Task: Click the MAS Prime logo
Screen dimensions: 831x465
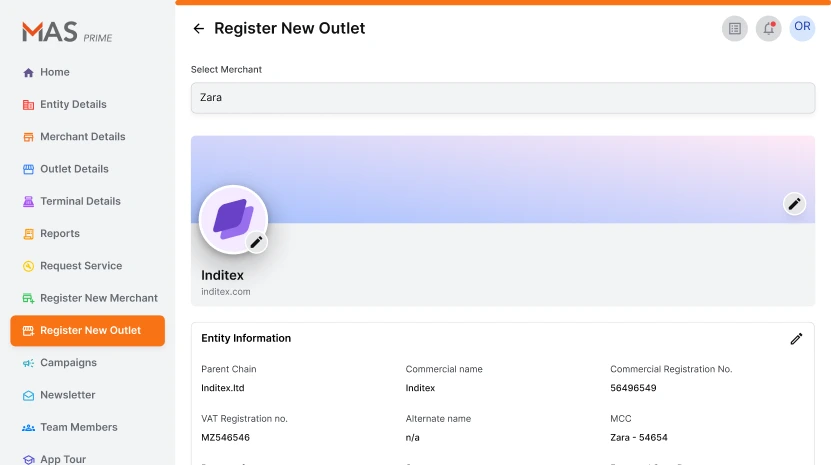Action: coord(67,33)
